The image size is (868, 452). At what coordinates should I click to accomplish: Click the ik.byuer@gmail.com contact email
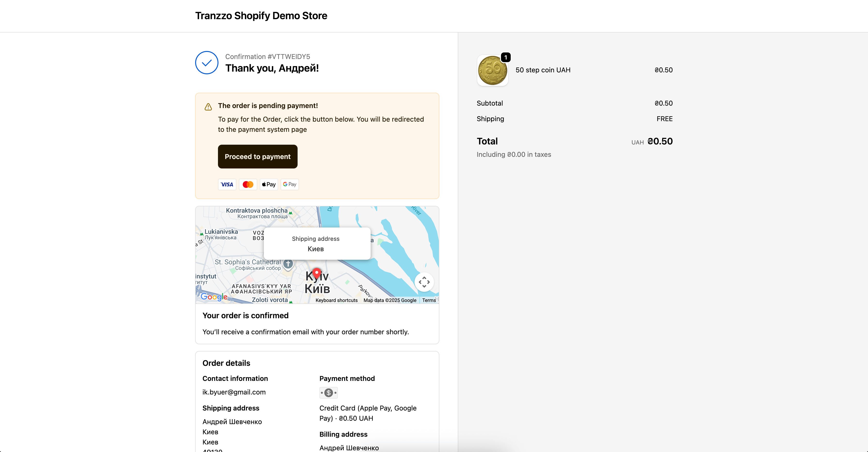click(x=234, y=392)
